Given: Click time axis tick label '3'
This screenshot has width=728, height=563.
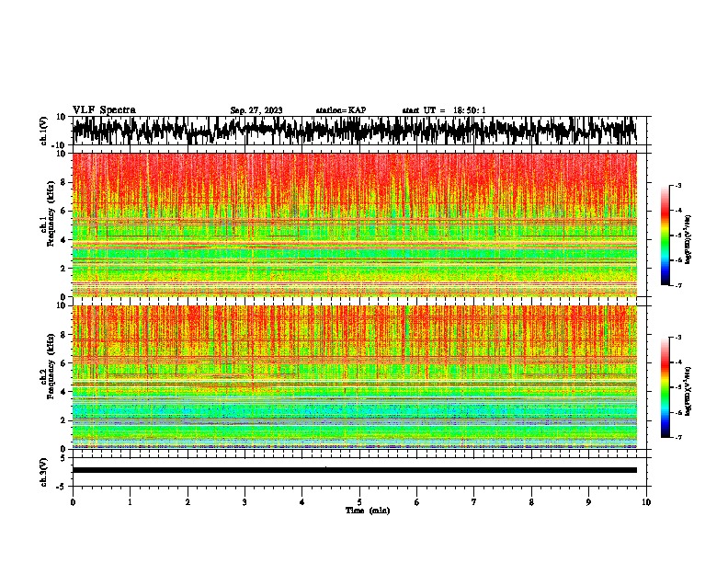Looking at the screenshot, I should 245,502.
